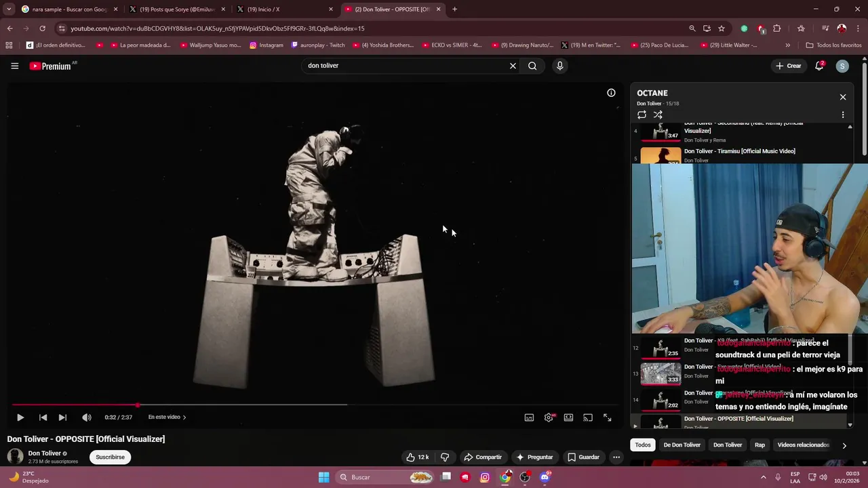Go back in browser history
Viewport: 868px width, 488px height.
(x=9, y=28)
